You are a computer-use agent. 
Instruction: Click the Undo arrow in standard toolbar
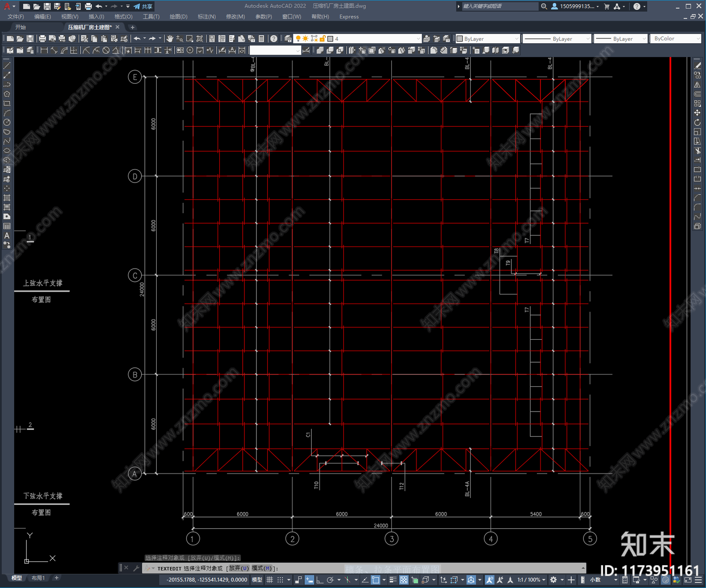137,39
